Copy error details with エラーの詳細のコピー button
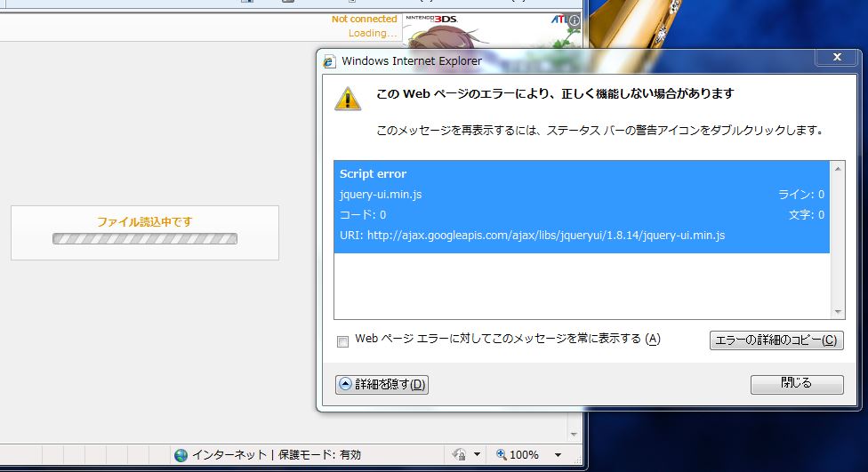This screenshot has height=472, width=868. click(x=776, y=340)
